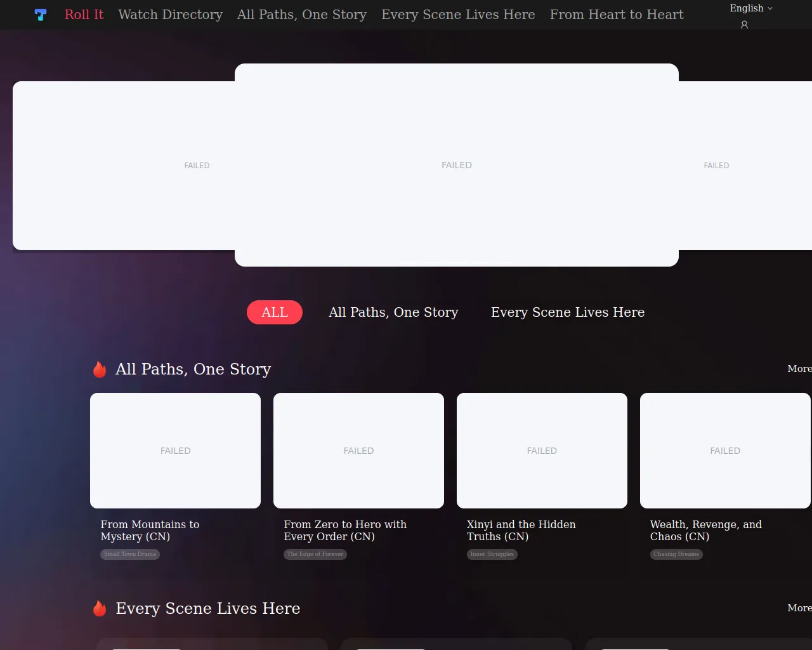The image size is (812, 650).
Task: Click the All Paths, One Story section heading
Action: pos(193,369)
